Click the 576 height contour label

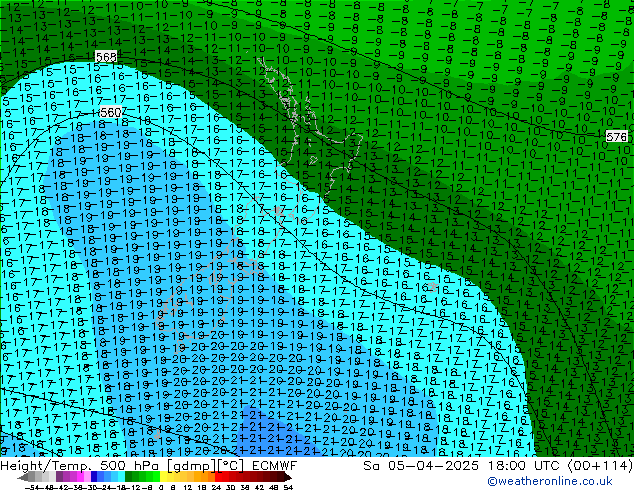(616, 137)
